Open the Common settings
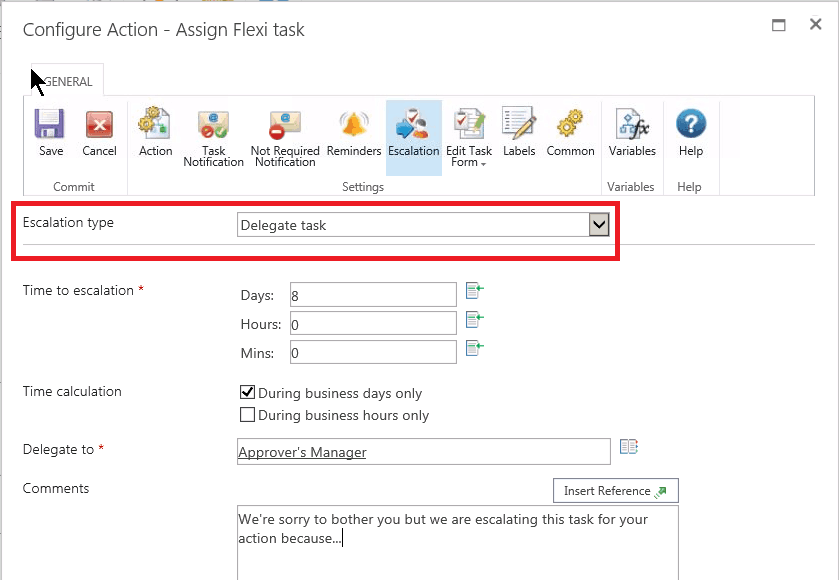 click(570, 133)
